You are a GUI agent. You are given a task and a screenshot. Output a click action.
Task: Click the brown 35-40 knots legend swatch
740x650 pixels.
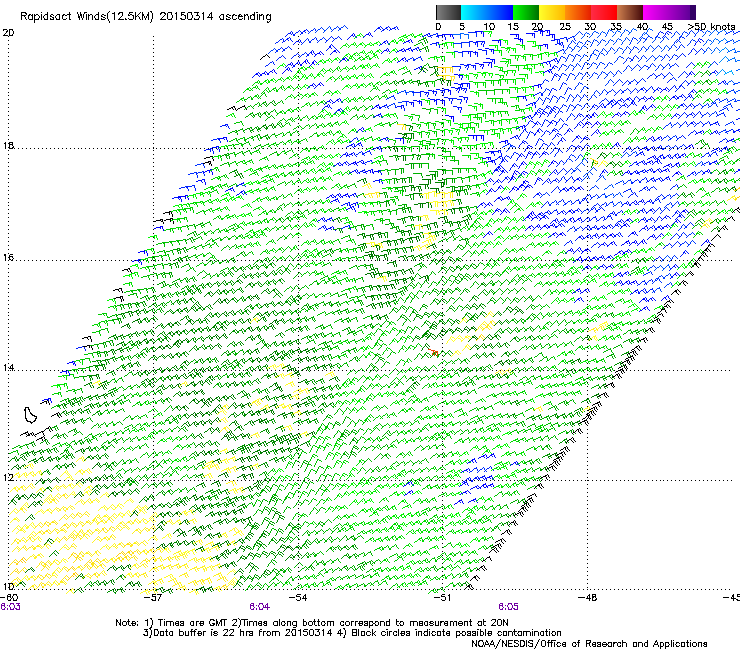(x=630, y=12)
